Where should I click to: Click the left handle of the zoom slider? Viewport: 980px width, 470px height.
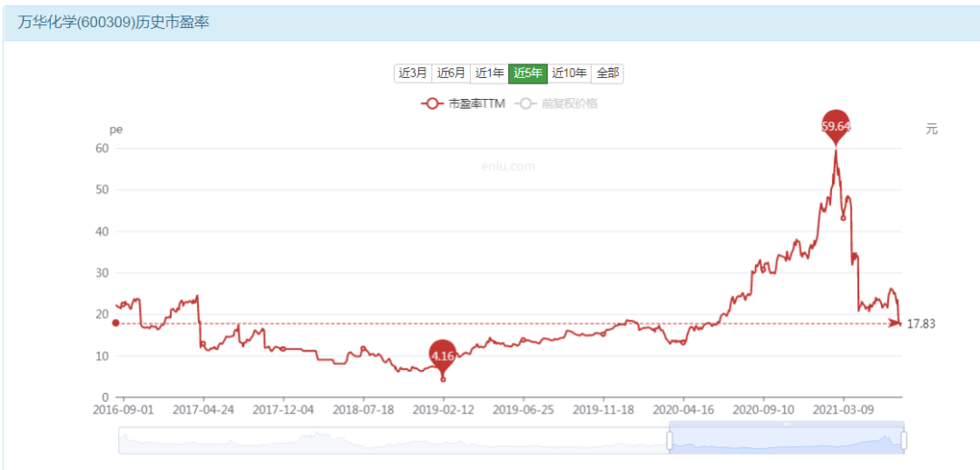pos(670,441)
